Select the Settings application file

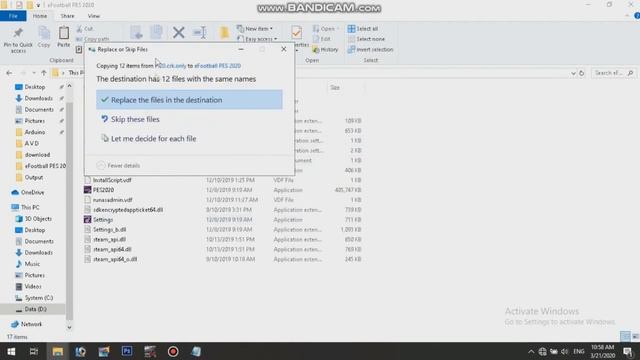tap(102, 220)
